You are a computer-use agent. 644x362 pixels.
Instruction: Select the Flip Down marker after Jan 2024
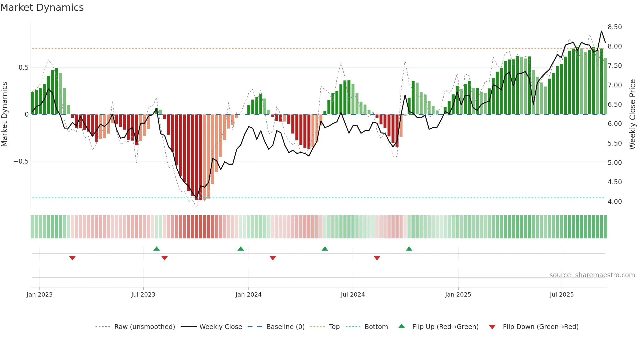coord(273,258)
